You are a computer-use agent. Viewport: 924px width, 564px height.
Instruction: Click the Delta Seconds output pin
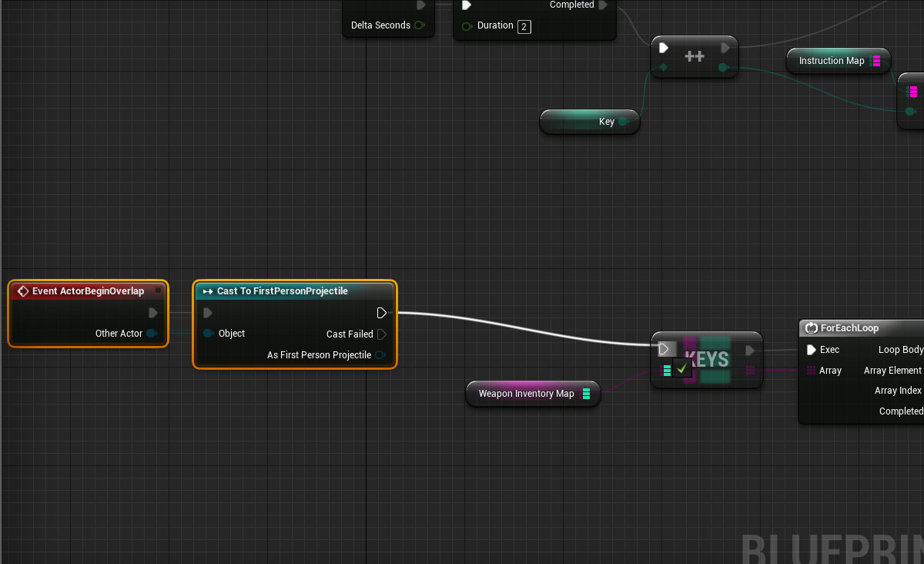420,25
